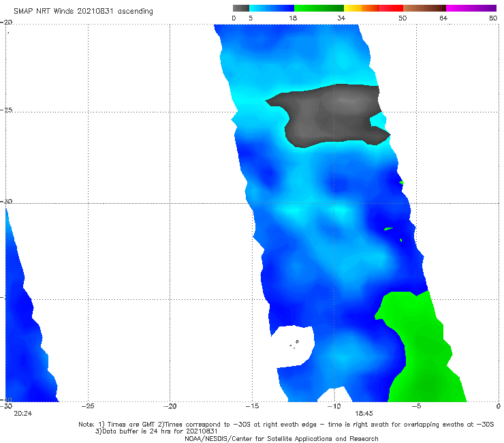Click the color bar label '5'
504x443 pixels.
251,18
